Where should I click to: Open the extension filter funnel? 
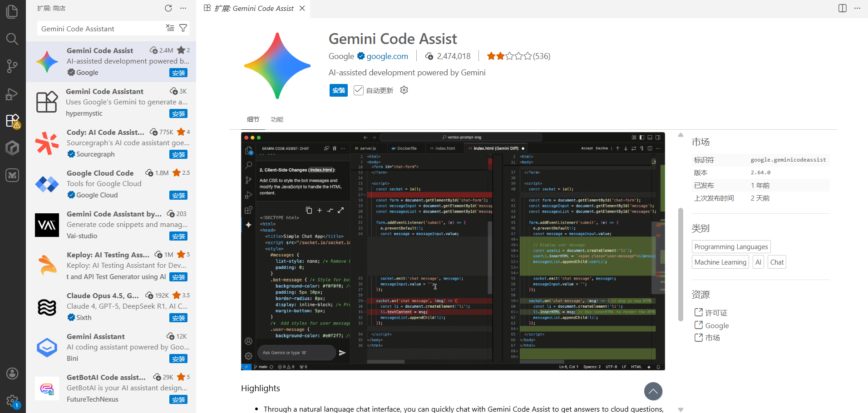[x=183, y=28]
